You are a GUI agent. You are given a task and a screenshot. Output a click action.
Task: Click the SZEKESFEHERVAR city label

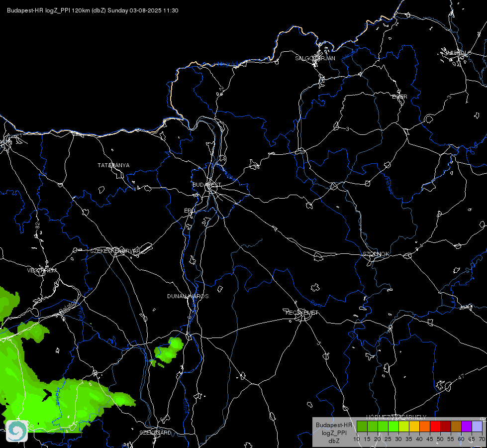(x=115, y=251)
